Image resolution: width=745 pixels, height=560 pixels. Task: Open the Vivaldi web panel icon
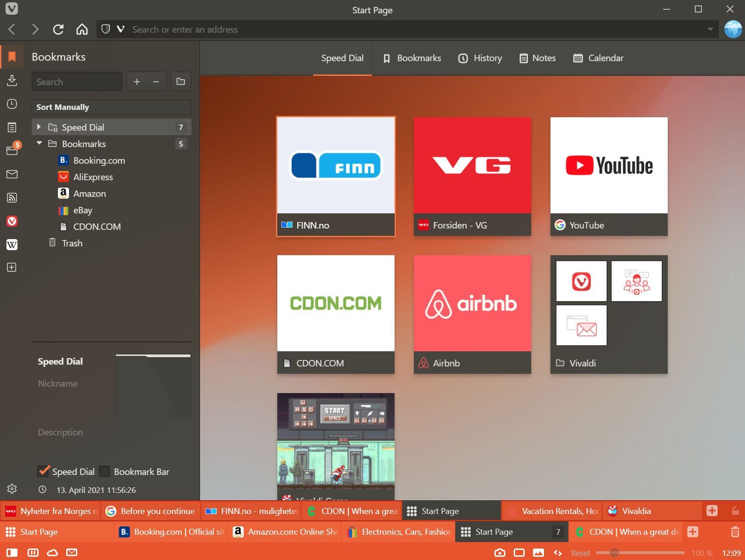[12, 221]
